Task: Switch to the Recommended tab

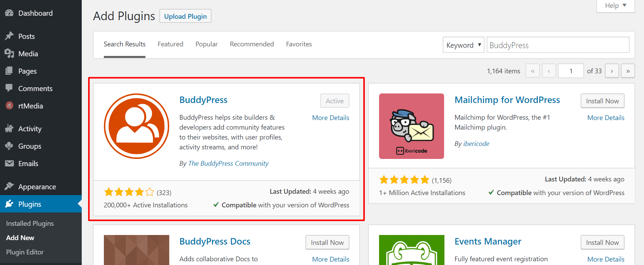Action: click(x=252, y=44)
